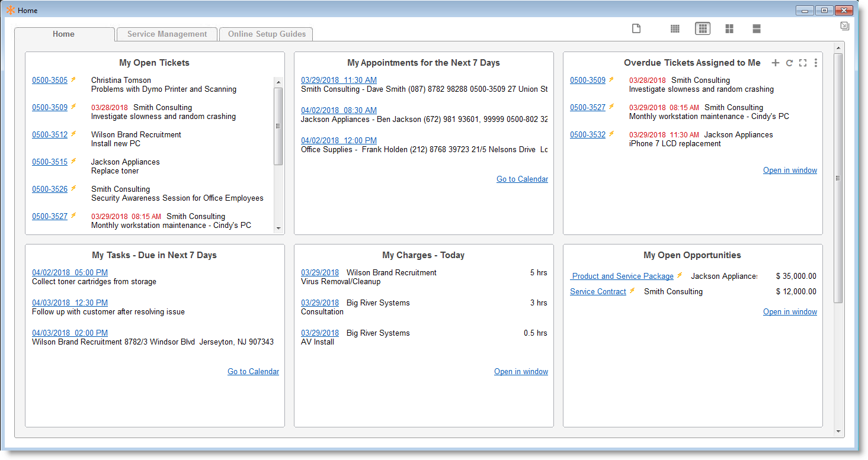Select the 2x2 large tile dashboard layout
This screenshot has height=460, width=868.
coord(729,29)
